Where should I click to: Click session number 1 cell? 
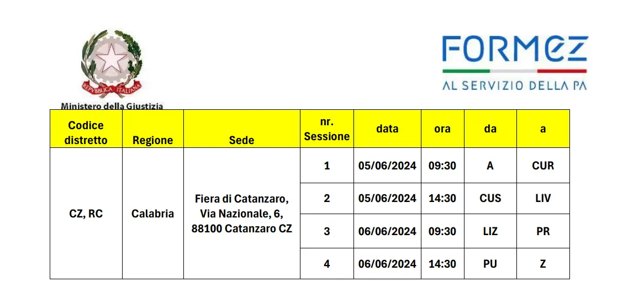[x=327, y=166]
